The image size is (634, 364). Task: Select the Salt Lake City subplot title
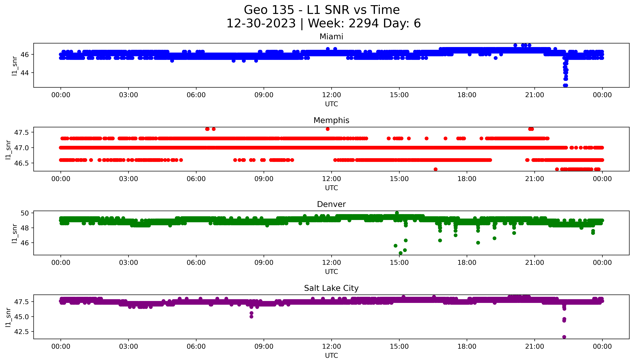[331, 288]
